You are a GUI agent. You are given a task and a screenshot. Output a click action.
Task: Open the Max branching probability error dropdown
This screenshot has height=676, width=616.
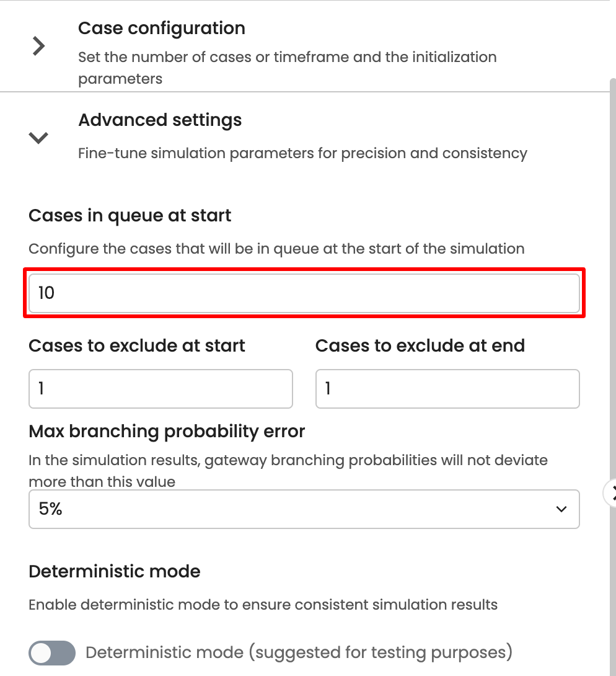[304, 509]
